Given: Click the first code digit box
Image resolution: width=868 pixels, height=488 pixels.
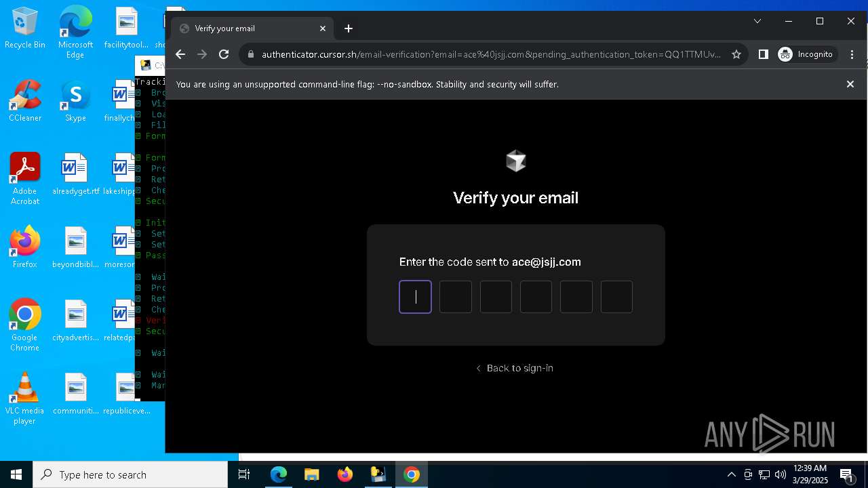Looking at the screenshot, I should point(416,297).
